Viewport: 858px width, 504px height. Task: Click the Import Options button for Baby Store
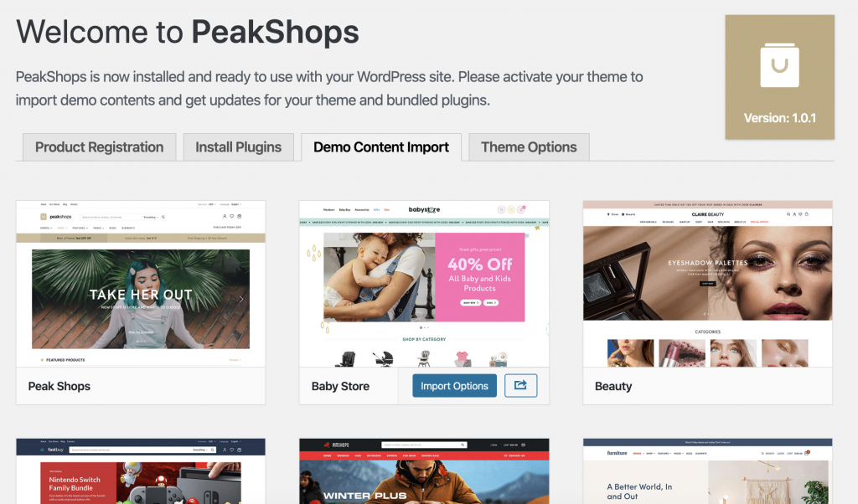(454, 385)
